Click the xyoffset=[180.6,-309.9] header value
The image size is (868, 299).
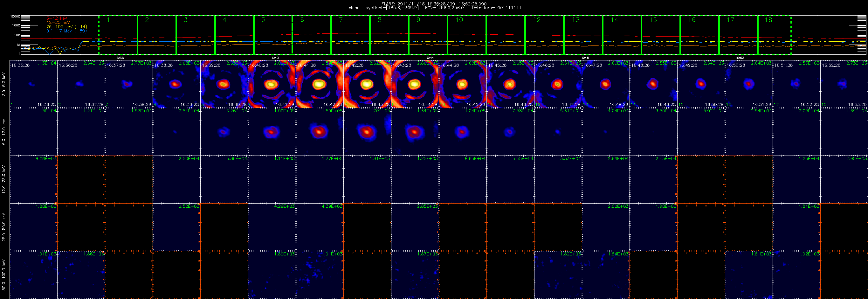[393, 8]
